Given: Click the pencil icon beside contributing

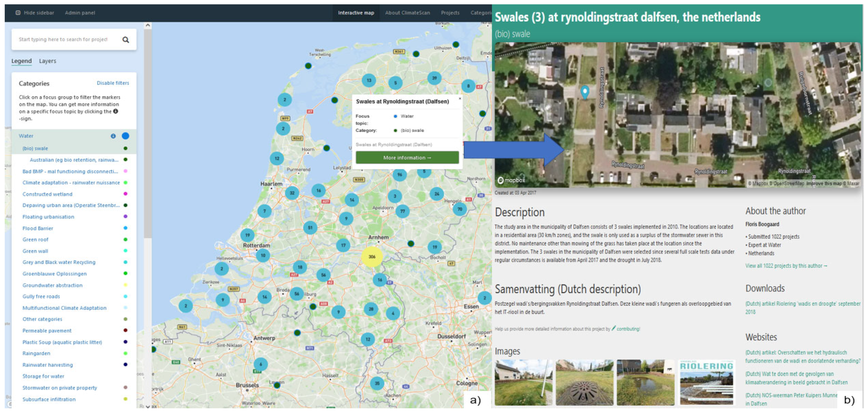Looking at the screenshot, I should pos(614,328).
